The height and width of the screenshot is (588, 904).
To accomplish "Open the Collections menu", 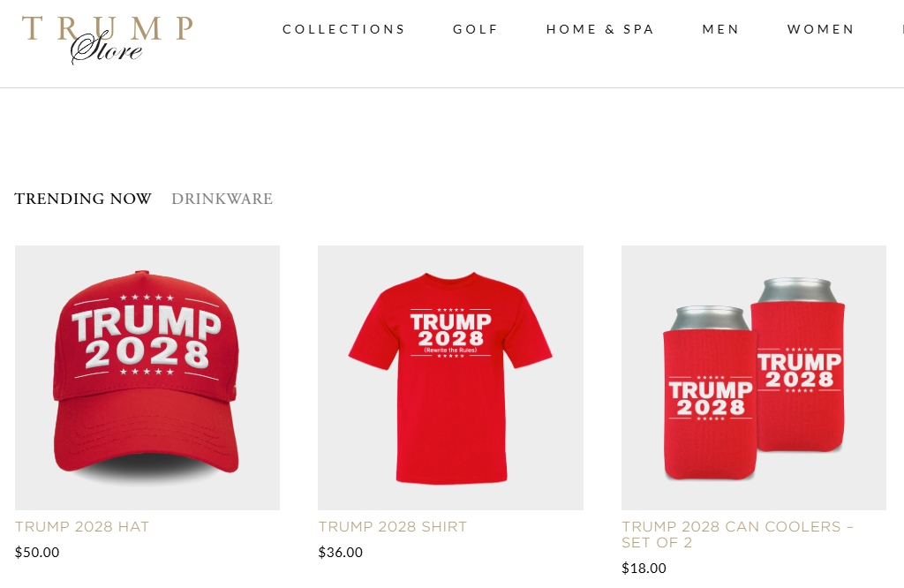I will tap(343, 29).
